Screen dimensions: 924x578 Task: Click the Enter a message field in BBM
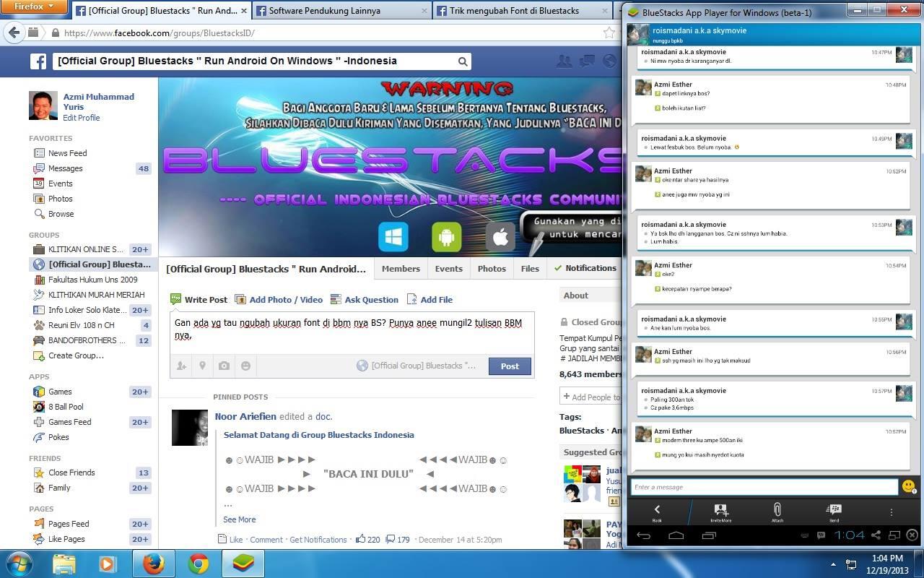[758, 486]
